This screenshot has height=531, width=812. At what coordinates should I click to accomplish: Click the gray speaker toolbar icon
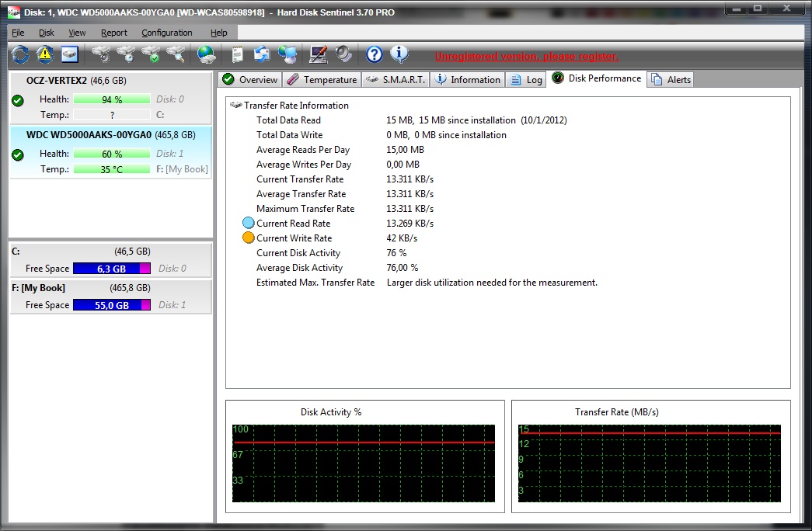pos(343,54)
